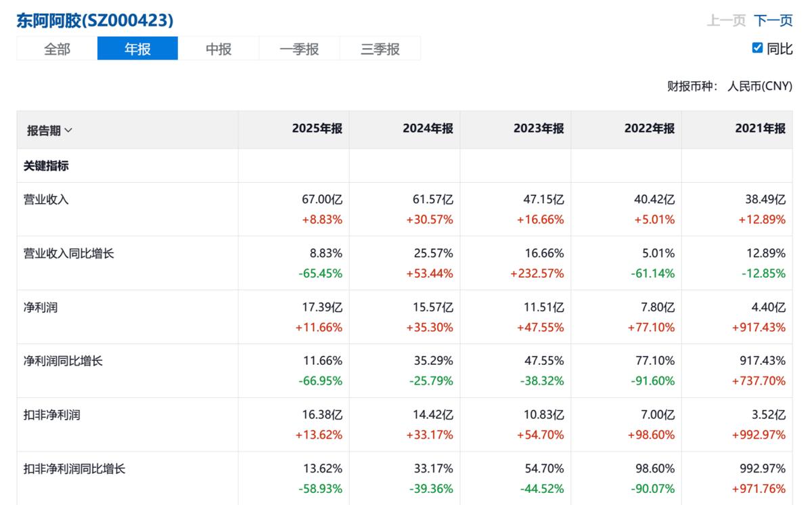This screenshot has height=505, width=812.
Task: Select the +737.70% growth change value
Action: pyautogui.click(x=759, y=381)
